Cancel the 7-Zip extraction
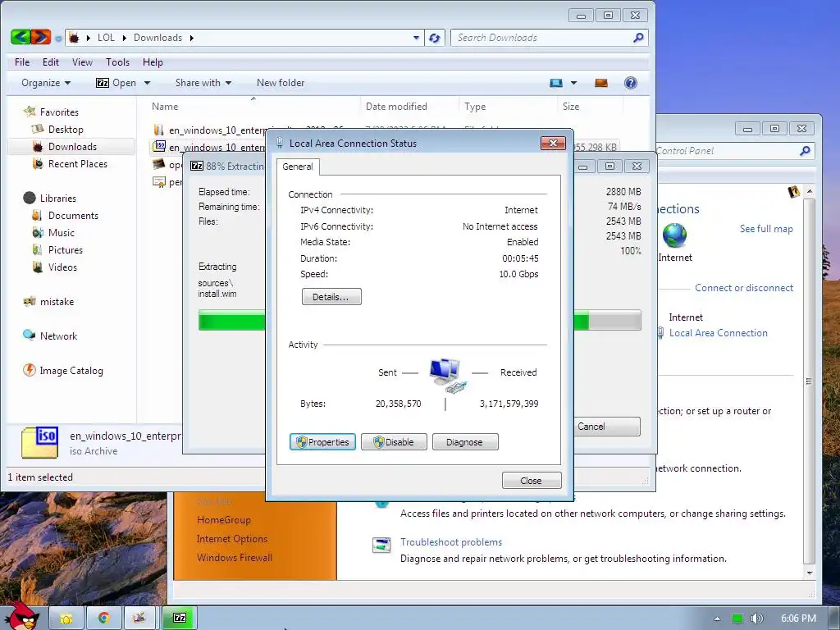 (607, 427)
